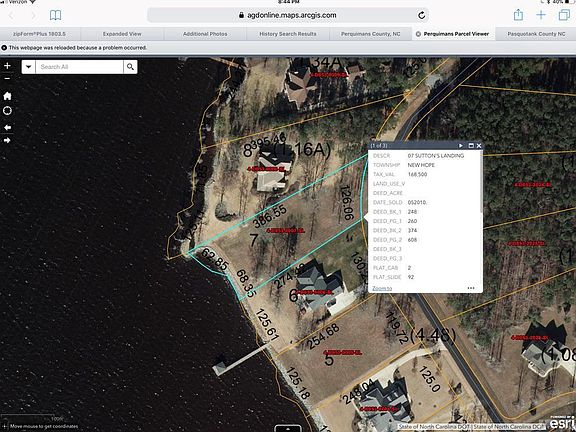Open Safari bookmarks book icon
This screenshot has height=432, width=576.
55,15
